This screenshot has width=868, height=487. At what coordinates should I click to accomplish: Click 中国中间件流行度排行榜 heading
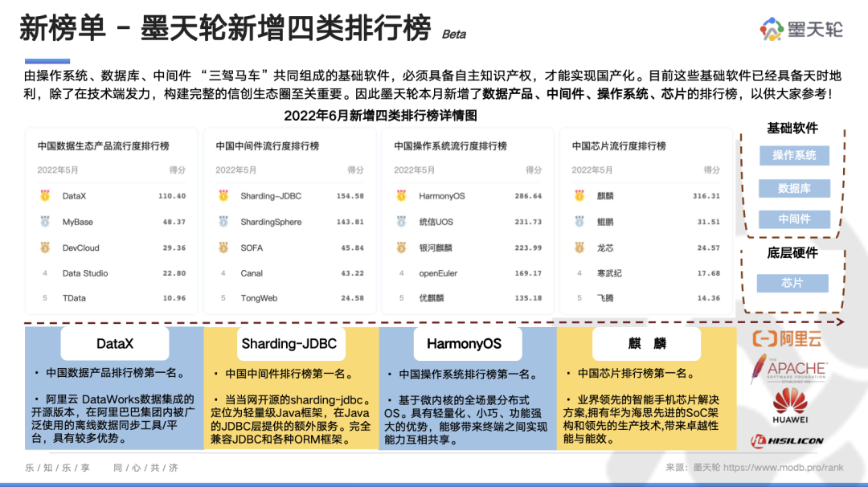click(268, 146)
